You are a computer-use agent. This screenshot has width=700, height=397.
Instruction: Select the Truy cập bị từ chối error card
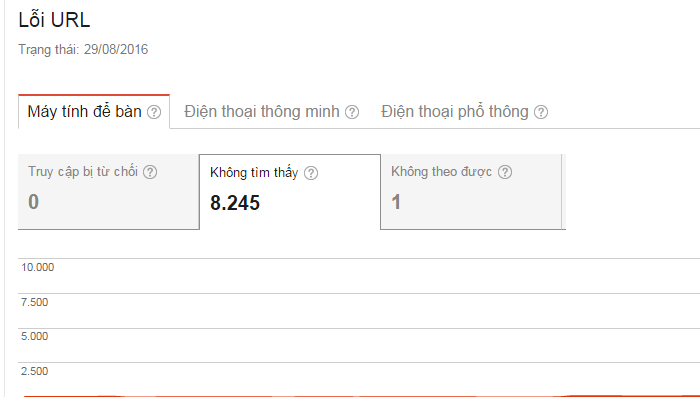pyautogui.click(x=108, y=192)
